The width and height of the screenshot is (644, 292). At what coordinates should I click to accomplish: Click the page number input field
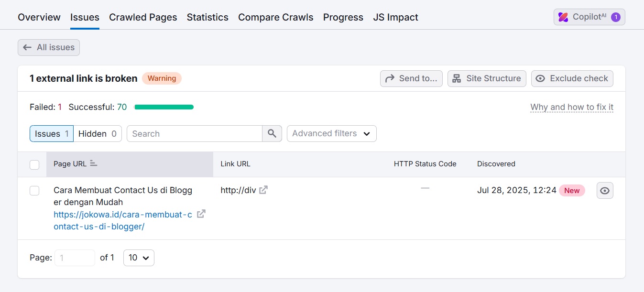point(75,258)
